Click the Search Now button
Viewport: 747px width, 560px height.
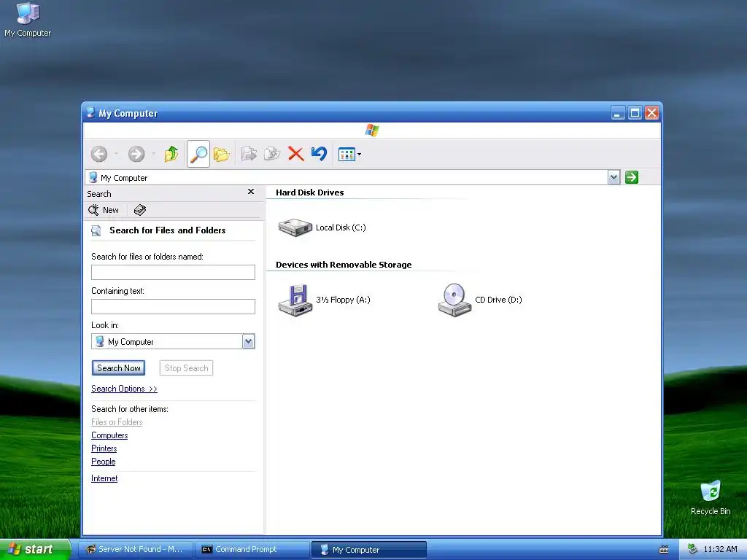tap(119, 368)
